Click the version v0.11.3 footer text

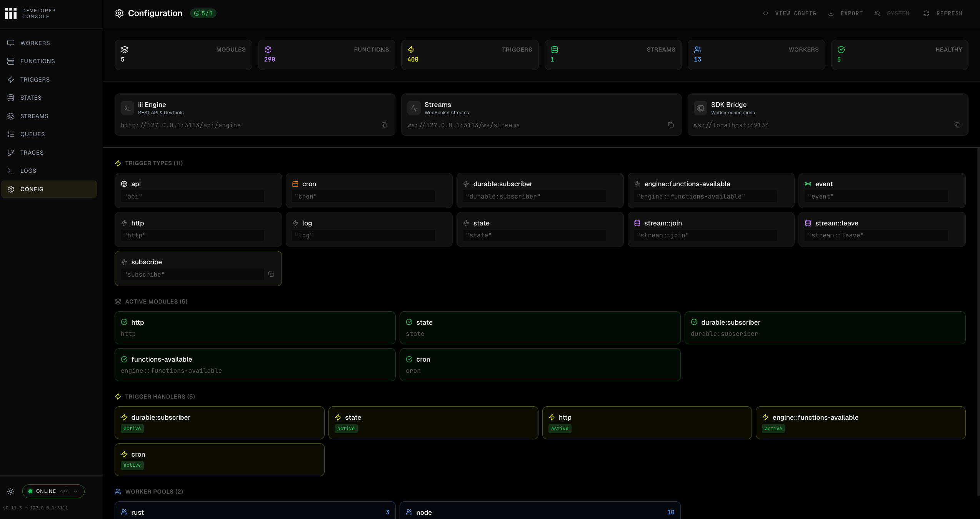point(12,508)
